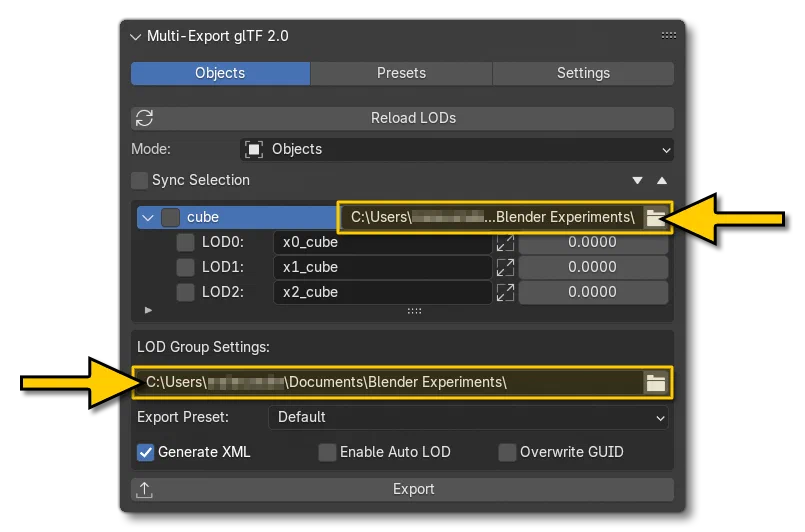Click the LOD2 0.0000 value field

593,292
